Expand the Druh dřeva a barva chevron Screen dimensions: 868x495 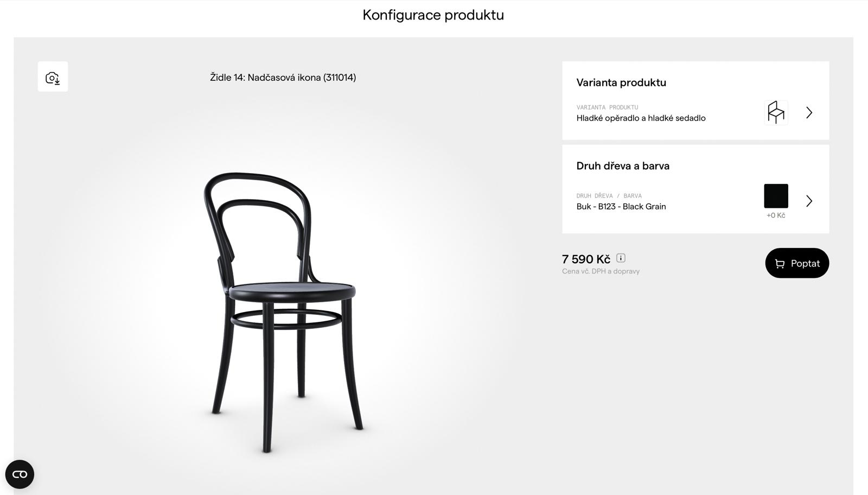pyautogui.click(x=809, y=201)
